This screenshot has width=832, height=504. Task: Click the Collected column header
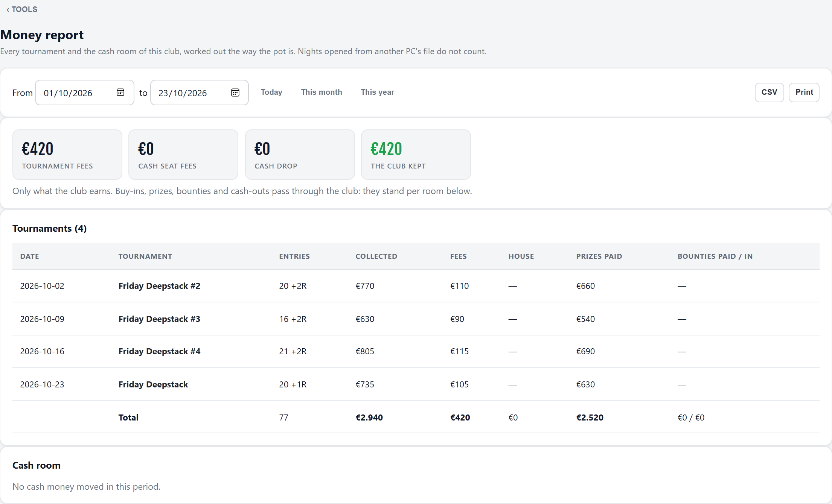[x=376, y=256]
